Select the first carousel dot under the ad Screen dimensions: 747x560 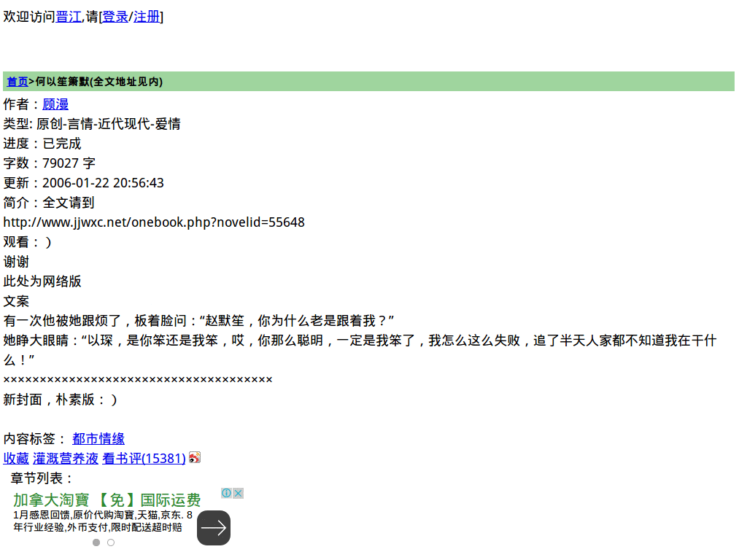[96, 542]
